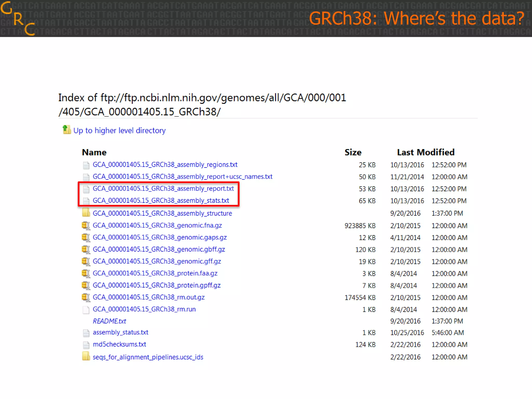
Task: Click archive icon for genomic.gff.gz
Action: [86, 261]
